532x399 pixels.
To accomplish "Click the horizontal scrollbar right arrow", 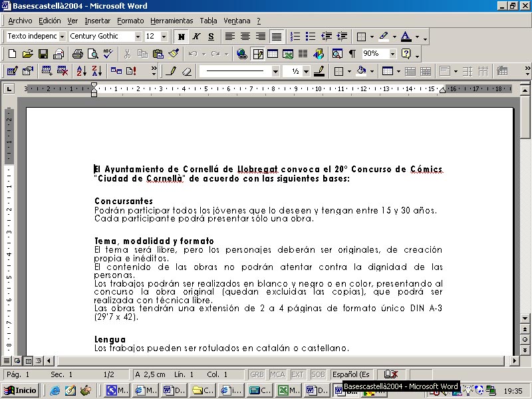I will (x=514, y=360).
